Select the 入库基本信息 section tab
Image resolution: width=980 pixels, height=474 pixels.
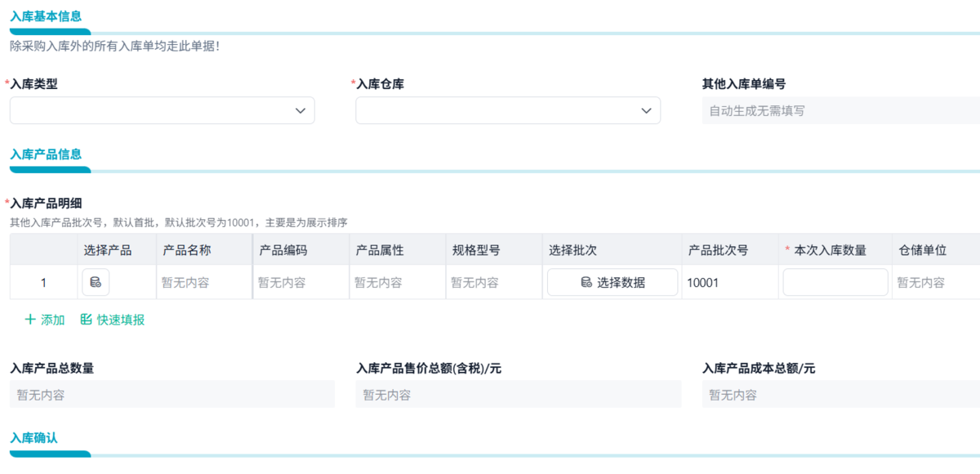tap(46, 16)
